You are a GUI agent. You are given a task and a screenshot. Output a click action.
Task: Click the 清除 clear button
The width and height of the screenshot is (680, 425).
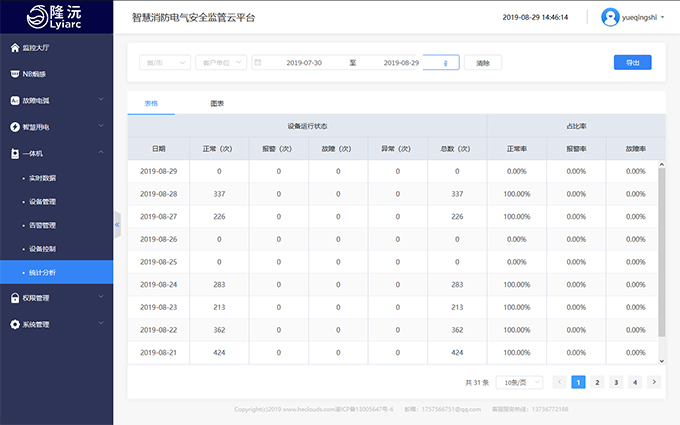[x=483, y=62]
